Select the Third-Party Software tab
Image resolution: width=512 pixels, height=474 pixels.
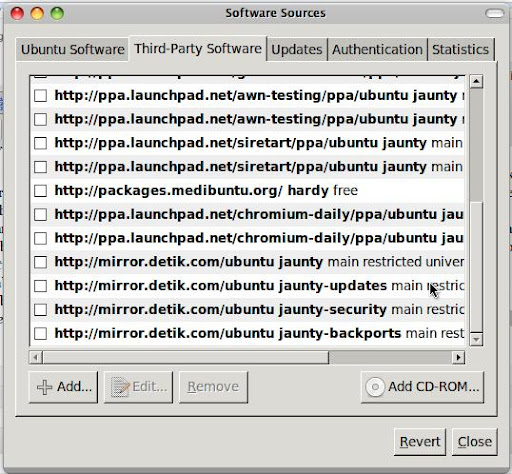point(198,49)
